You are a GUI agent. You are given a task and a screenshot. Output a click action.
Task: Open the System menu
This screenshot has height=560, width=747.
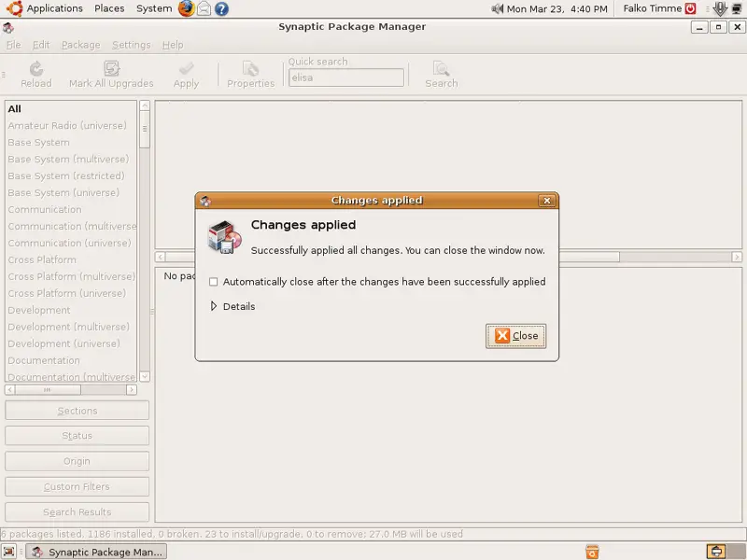point(154,8)
